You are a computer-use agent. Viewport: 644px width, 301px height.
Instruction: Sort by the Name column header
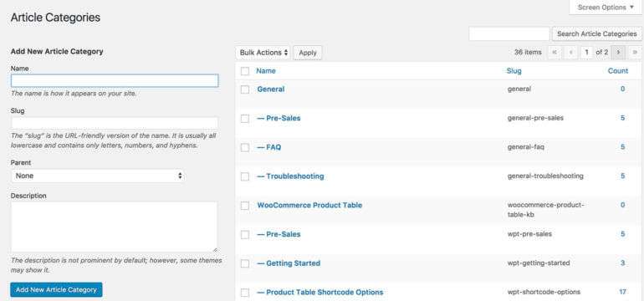(266, 71)
